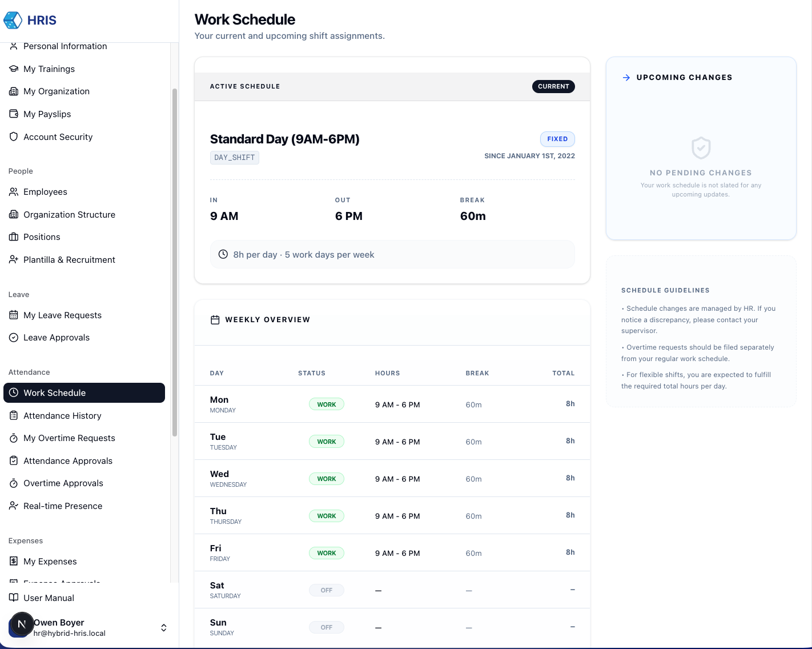Click the HRIS logo cube icon

click(13, 20)
